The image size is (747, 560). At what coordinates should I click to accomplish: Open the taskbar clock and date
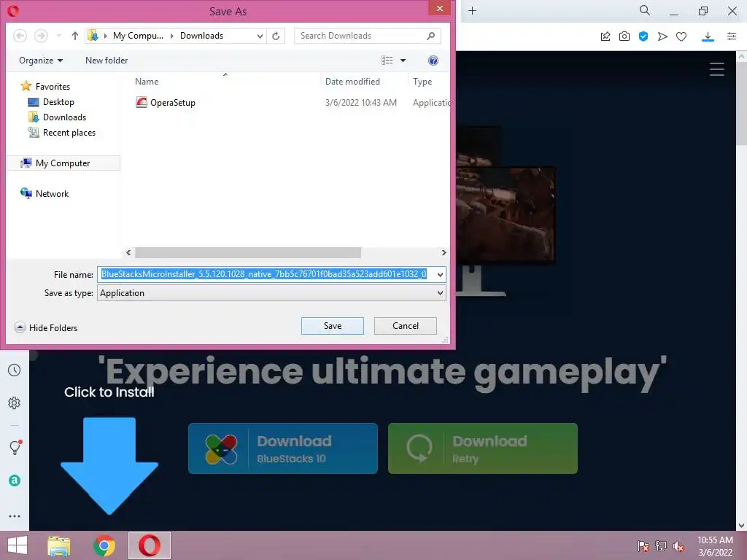(x=715, y=546)
